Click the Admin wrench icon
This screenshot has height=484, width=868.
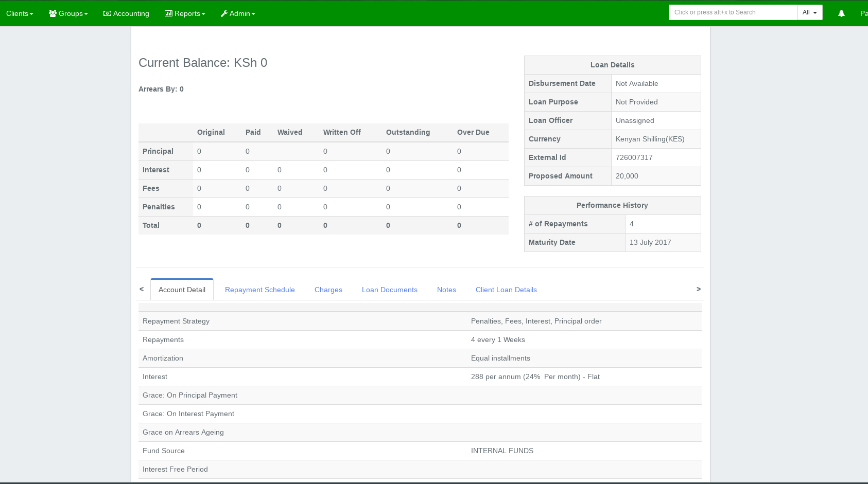[x=224, y=13]
